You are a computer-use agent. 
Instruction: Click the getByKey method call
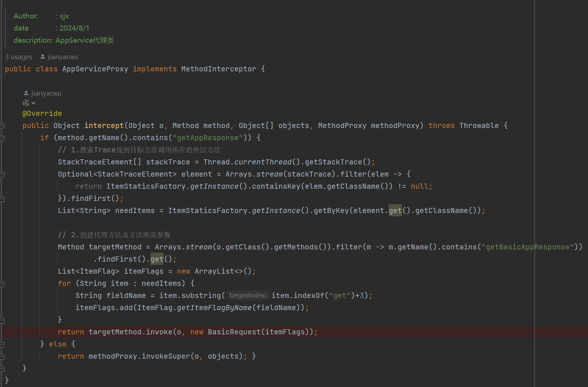point(331,210)
